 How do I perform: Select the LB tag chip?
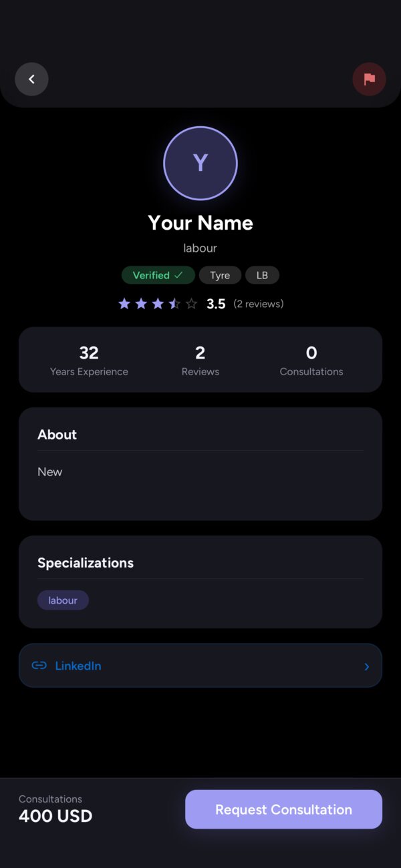tap(262, 275)
